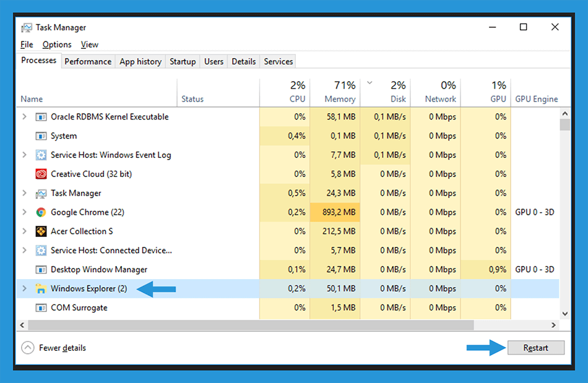Switch to the Details tab

pyautogui.click(x=244, y=61)
